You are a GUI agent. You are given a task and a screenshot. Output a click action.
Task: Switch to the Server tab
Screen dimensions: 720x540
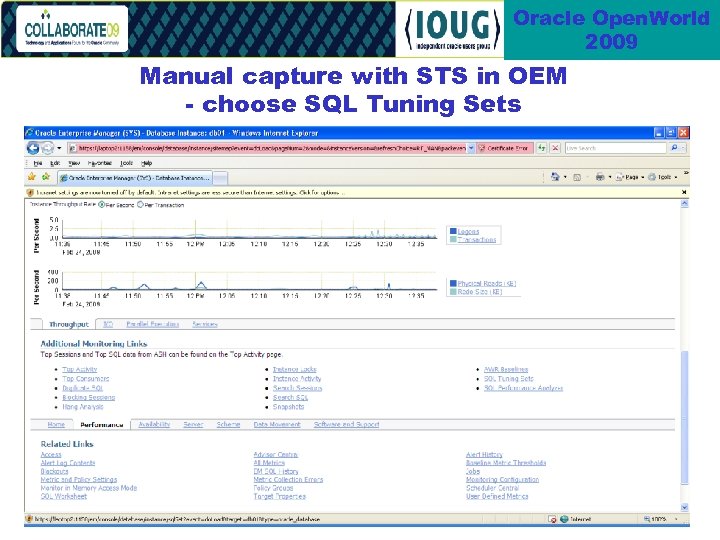click(193, 424)
